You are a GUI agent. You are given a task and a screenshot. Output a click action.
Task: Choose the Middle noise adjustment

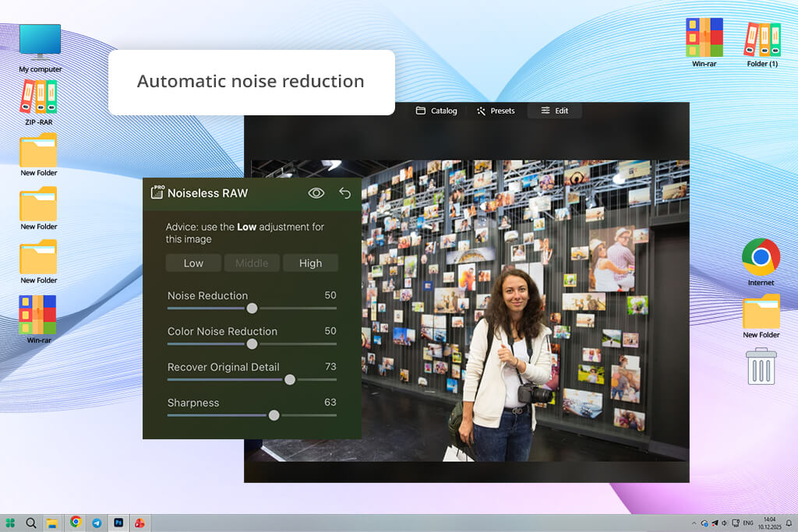pyautogui.click(x=252, y=263)
